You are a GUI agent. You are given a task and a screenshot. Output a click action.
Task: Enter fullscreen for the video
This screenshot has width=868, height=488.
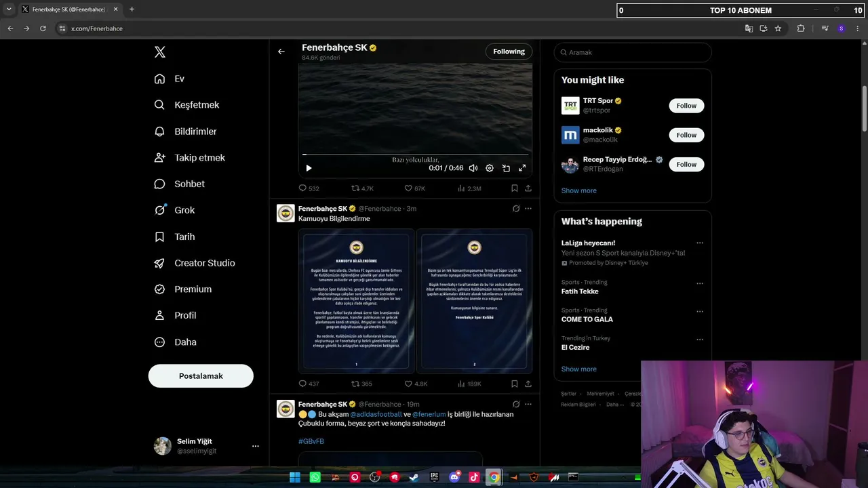pyautogui.click(x=522, y=168)
